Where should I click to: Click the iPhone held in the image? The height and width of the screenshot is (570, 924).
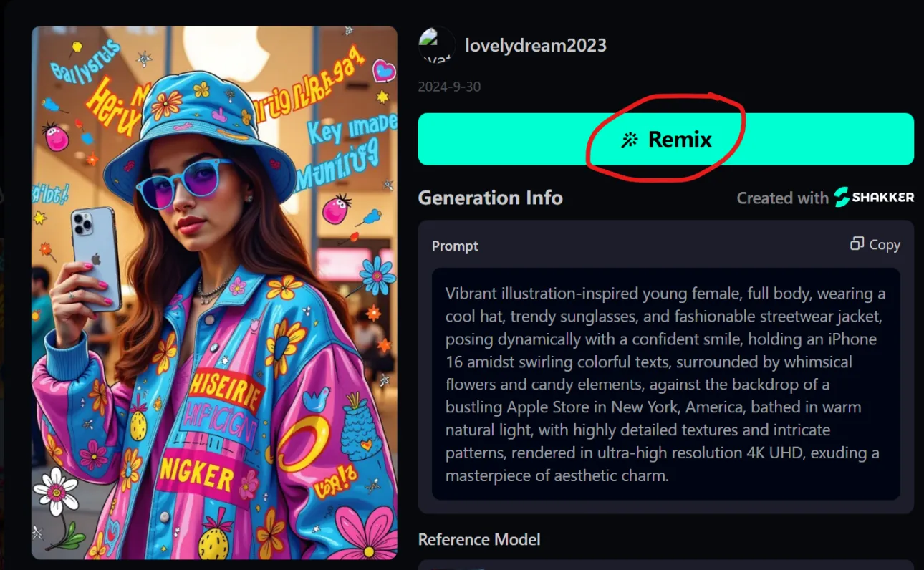coord(95,257)
